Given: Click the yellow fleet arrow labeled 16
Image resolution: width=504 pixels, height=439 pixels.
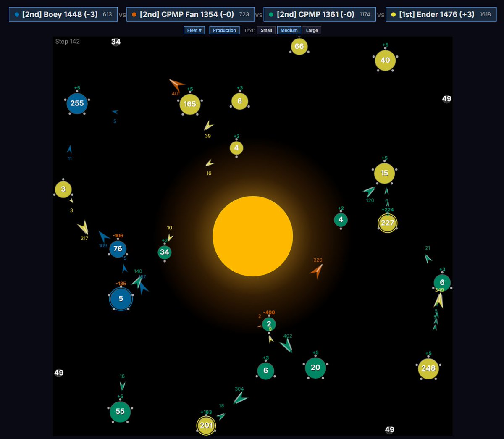Looking at the screenshot, I should (x=209, y=163).
